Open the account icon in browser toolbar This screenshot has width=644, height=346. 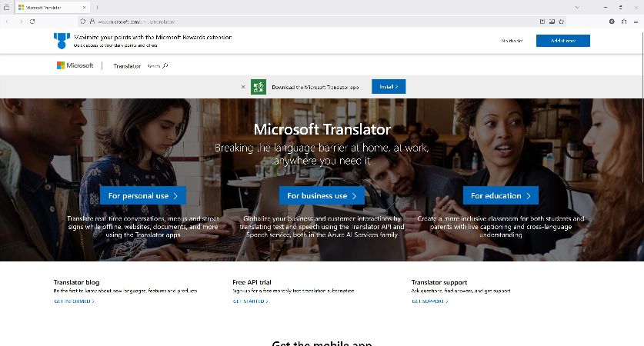click(612, 22)
